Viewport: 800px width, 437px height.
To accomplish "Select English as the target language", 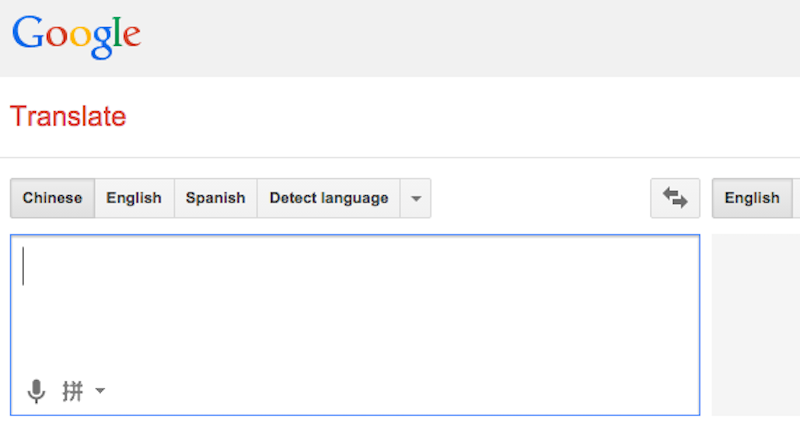I will pyautogui.click(x=752, y=198).
